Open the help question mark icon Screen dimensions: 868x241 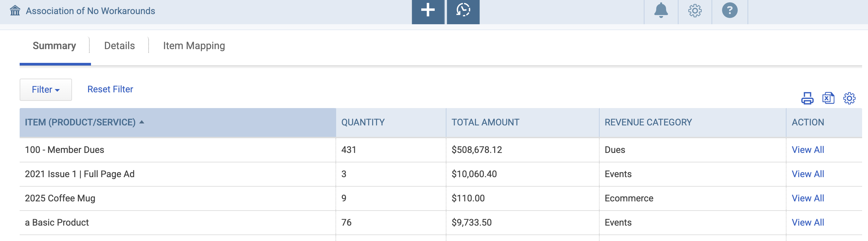coord(730,10)
